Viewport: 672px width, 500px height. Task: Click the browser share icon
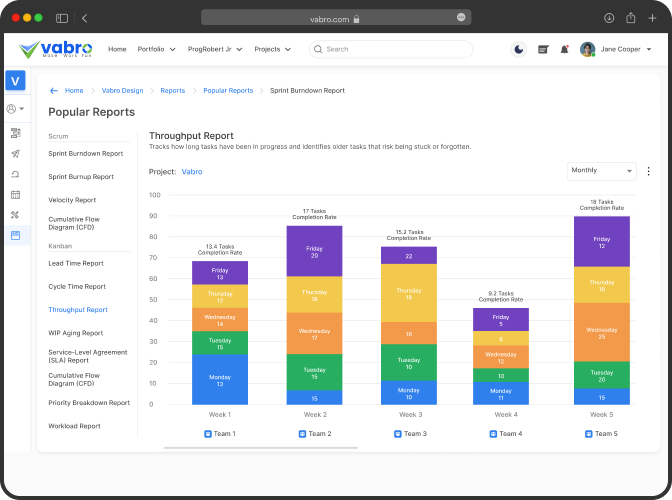point(631,18)
